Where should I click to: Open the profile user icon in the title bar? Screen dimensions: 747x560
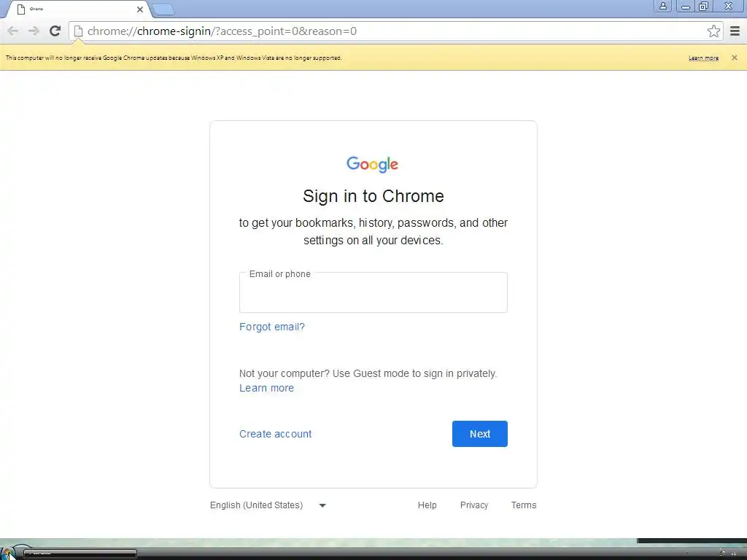[x=662, y=6]
